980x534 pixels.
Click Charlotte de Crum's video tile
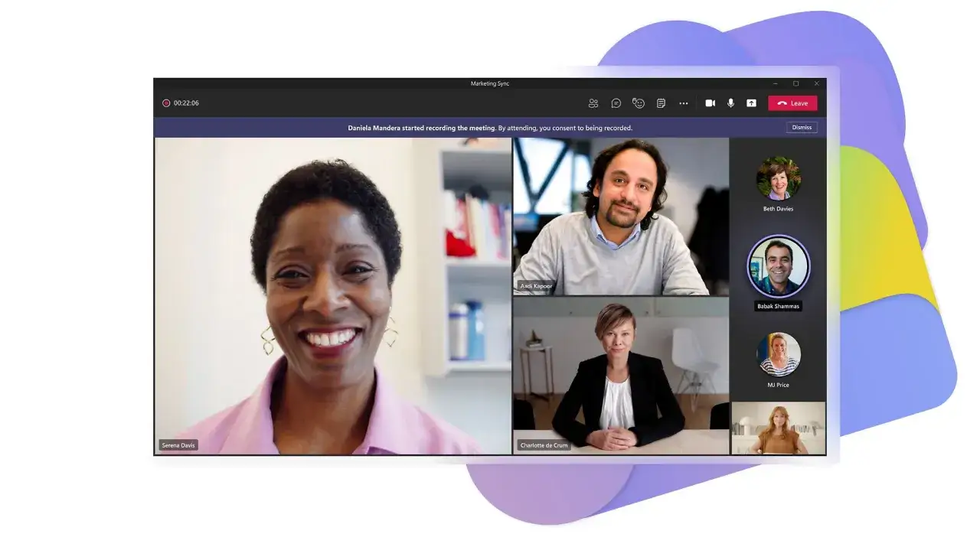click(621, 376)
